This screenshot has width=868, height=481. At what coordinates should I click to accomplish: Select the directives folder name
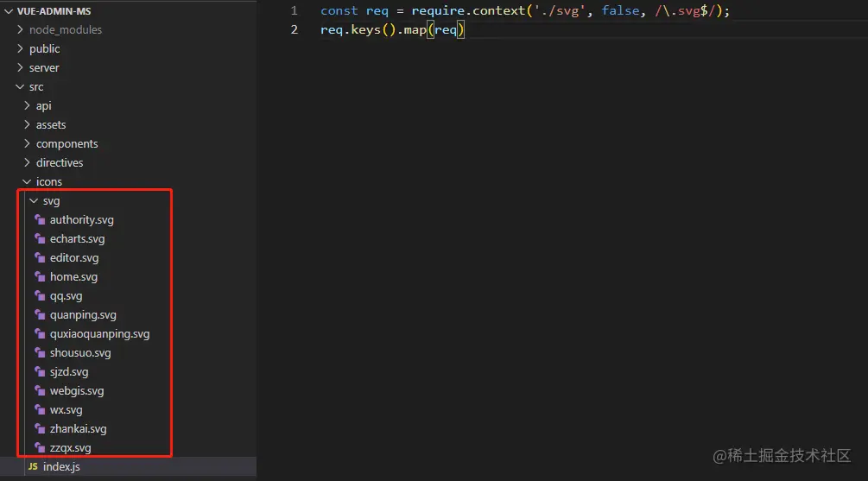point(60,162)
